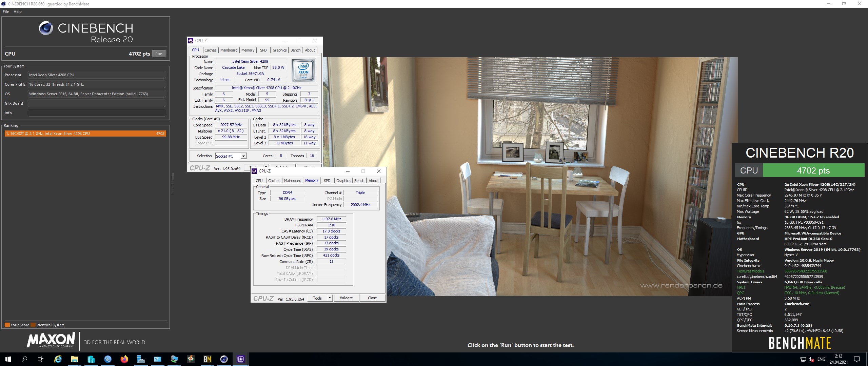The image size is (868, 366).
Task: Click back CPU-Z window title icon
Action: pos(191,41)
